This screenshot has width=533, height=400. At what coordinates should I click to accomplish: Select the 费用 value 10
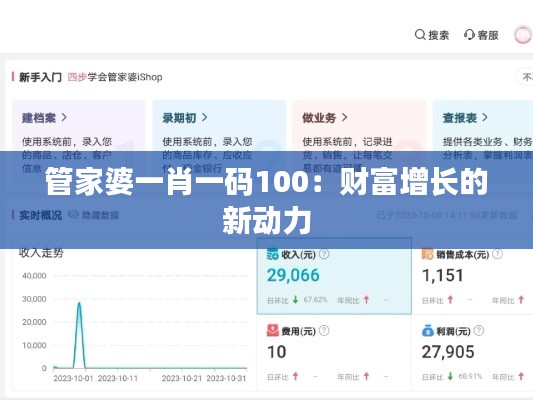(276, 352)
